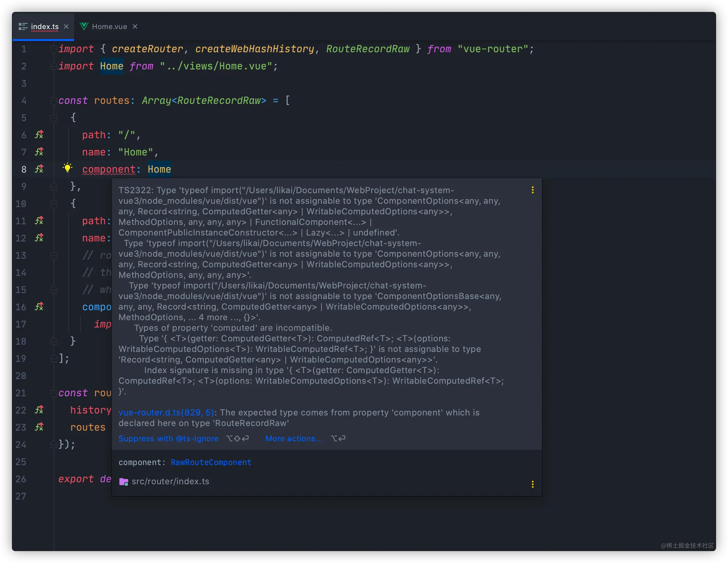Click the gutter icon on line 12
Viewport: 728px width, 563px height.
39,238
